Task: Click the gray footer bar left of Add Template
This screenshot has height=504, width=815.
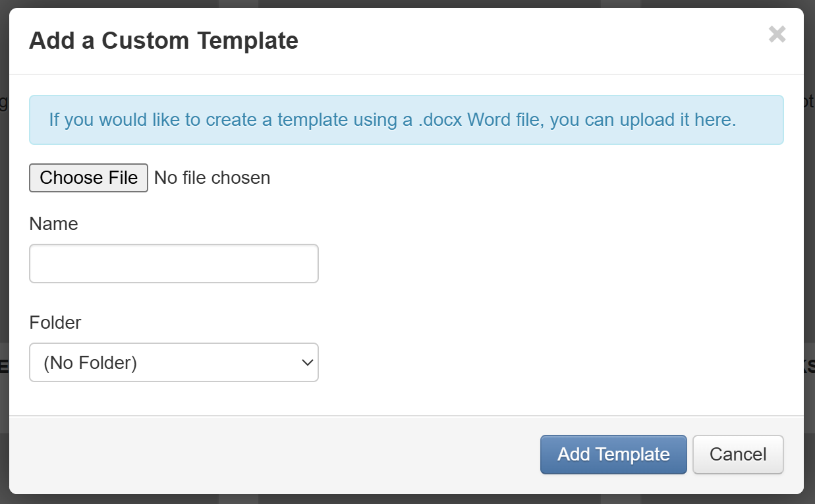Action: 264,455
